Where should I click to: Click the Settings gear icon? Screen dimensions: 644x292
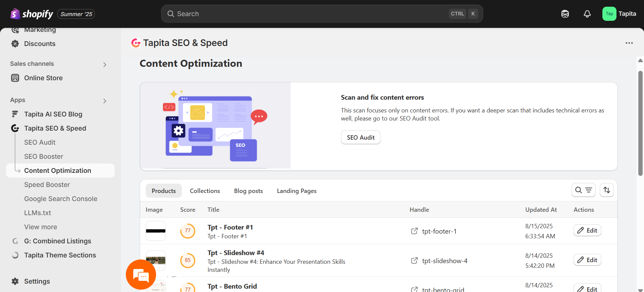(15, 281)
